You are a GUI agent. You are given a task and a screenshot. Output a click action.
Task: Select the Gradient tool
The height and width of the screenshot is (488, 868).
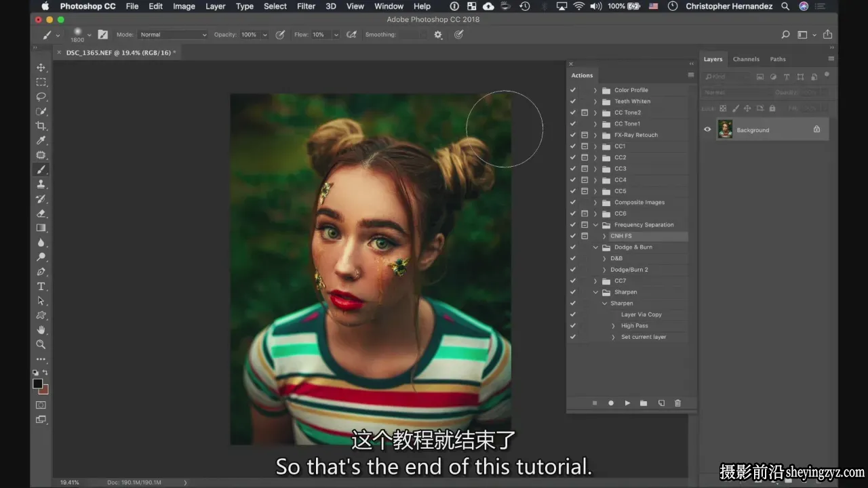pyautogui.click(x=41, y=228)
